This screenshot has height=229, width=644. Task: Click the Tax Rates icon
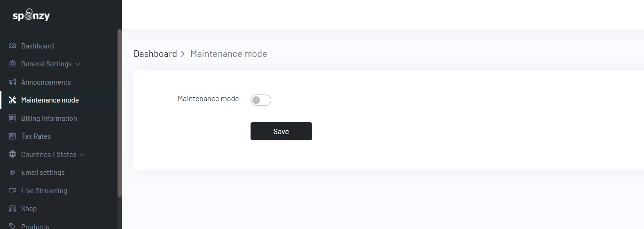pyautogui.click(x=13, y=136)
